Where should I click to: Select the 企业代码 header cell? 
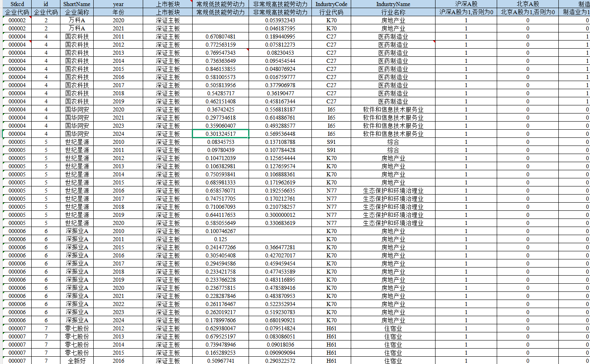coord(17,12)
